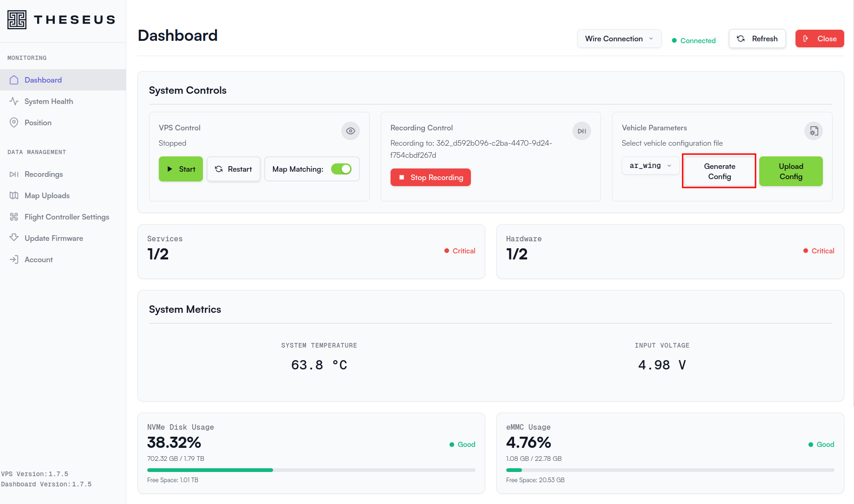Viewport: 854px width, 504px height.
Task: Click the System Health pulse icon
Action: (x=14, y=101)
